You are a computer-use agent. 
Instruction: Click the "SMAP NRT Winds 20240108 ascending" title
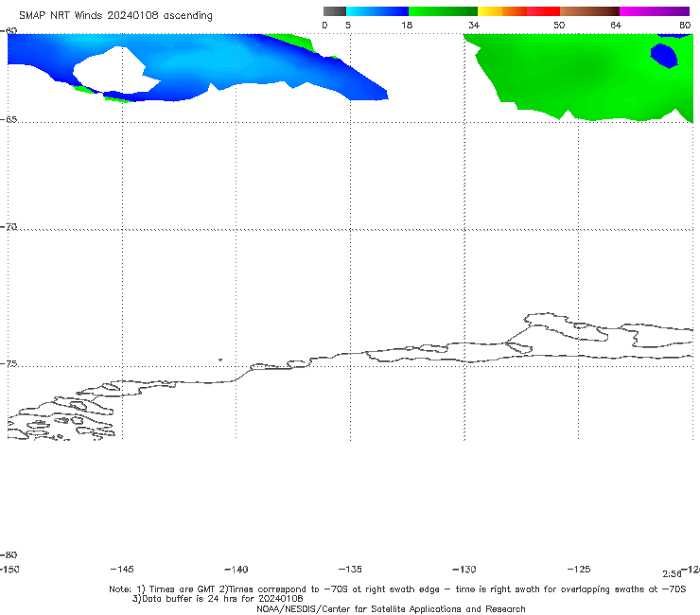tap(115, 15)
